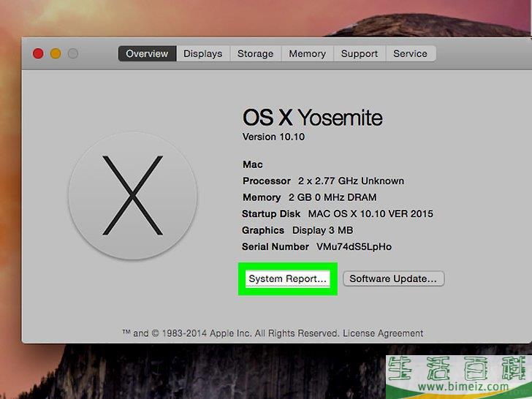The height and width of the screenshot is (399, 532).
Task: Open the Displays tab
Action: pos(203,53)
